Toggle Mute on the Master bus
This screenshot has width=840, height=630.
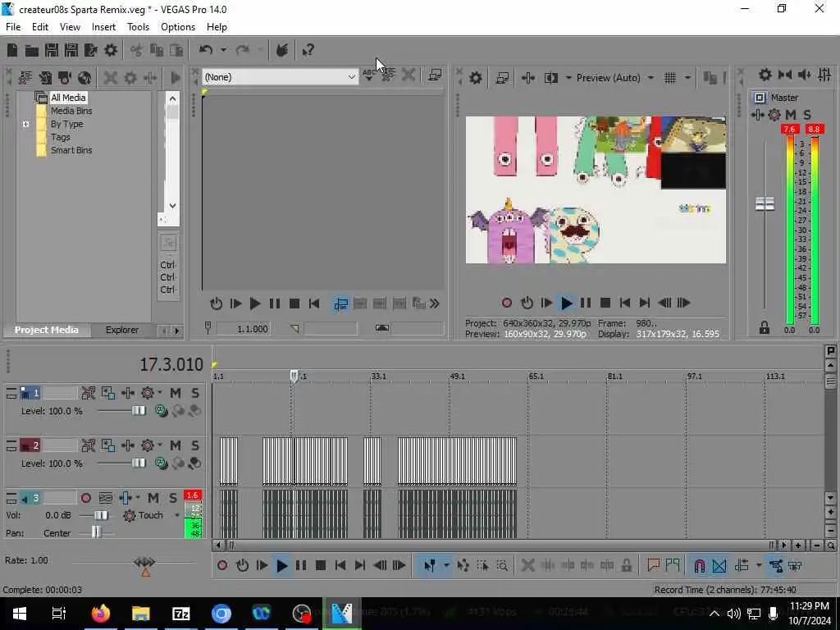pyautogui.click(x=791, y=115)
